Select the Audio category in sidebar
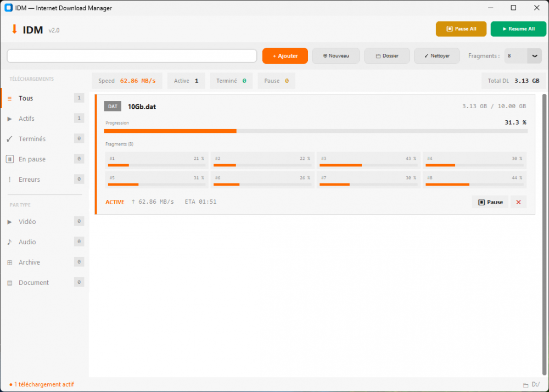Image resolution: width=549 pixels, height=392 pixels. [x=27, y=242]
